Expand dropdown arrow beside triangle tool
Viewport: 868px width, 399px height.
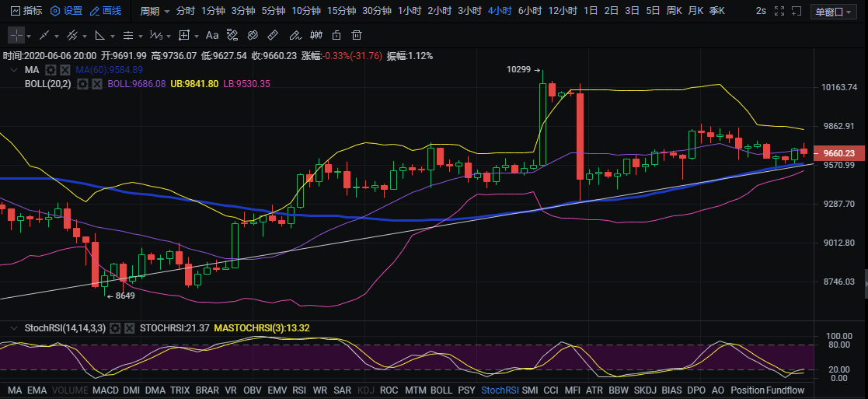coord(113,37)
